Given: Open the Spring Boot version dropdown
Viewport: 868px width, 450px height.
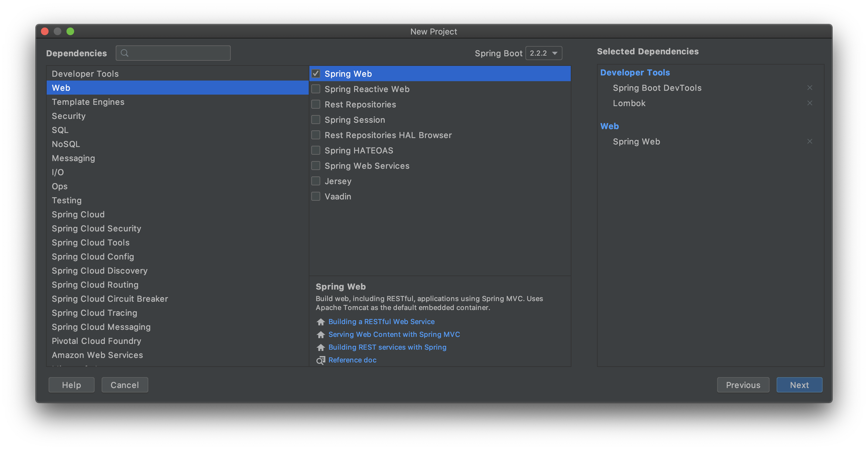Looking at the screenshot, I should click(x=544, y=53).
